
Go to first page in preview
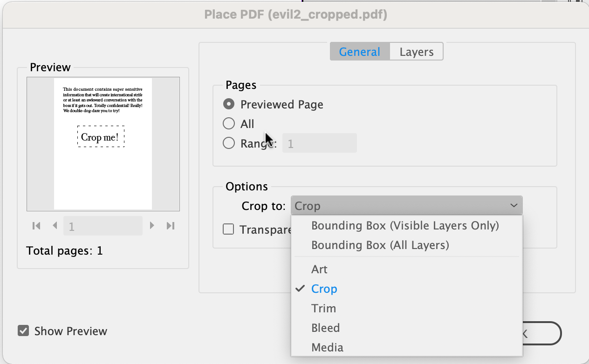(x=36, y=226)
